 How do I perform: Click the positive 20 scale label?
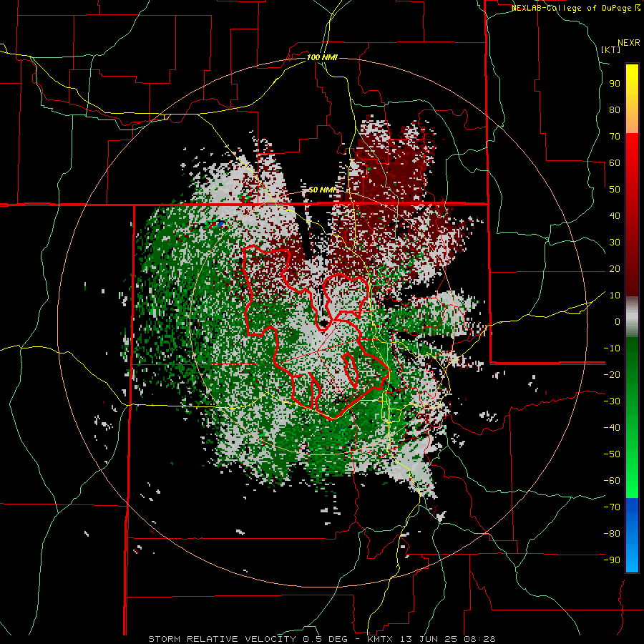(615, 268)
